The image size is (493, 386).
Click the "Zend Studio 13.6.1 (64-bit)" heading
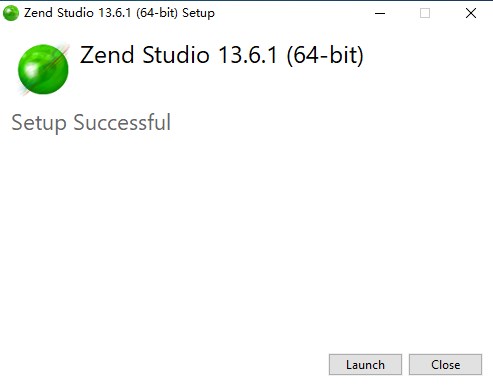222,55
